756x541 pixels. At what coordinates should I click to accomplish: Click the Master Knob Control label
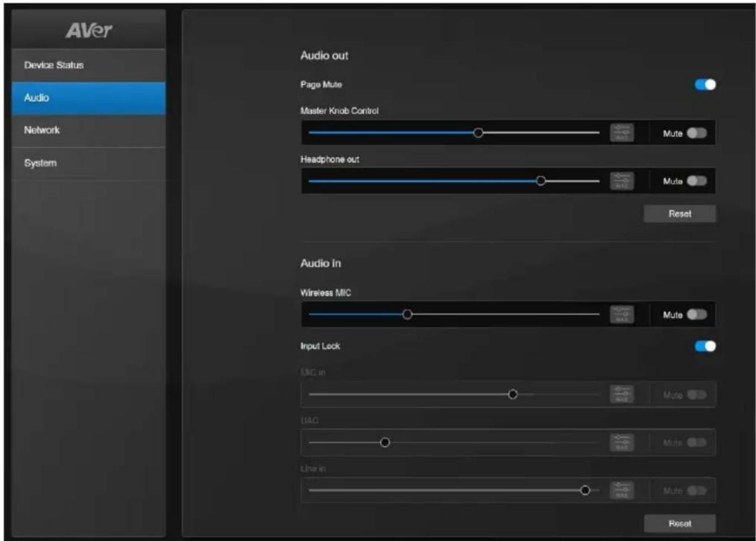pos(340,111)
